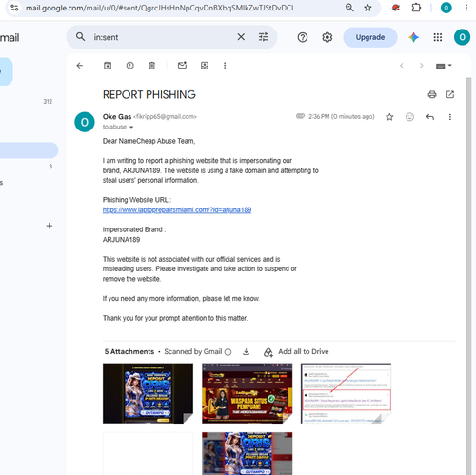Open the toolbar More options menu

[x=225, y=66]
